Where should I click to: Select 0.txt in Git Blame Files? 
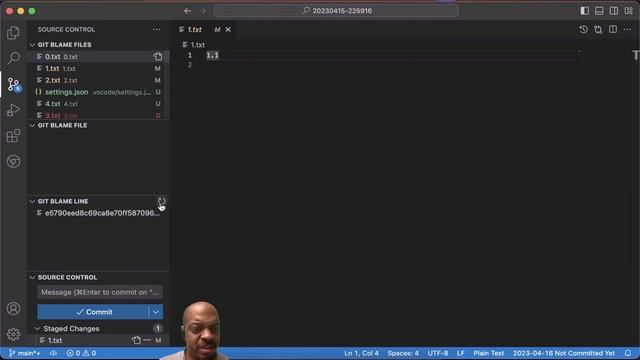(98, 57)
